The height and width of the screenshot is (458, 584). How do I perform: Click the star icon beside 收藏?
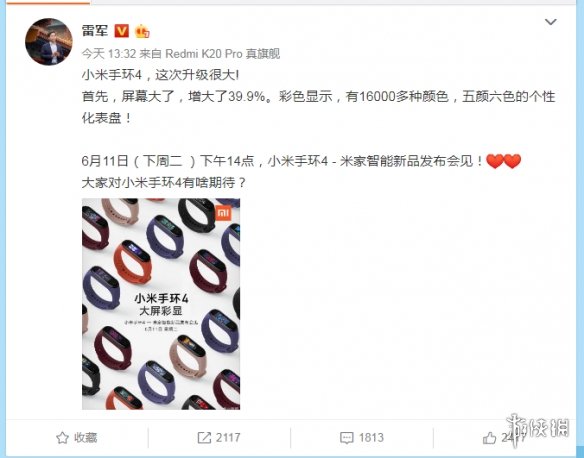pyautogui.click(x=62, y=438)
